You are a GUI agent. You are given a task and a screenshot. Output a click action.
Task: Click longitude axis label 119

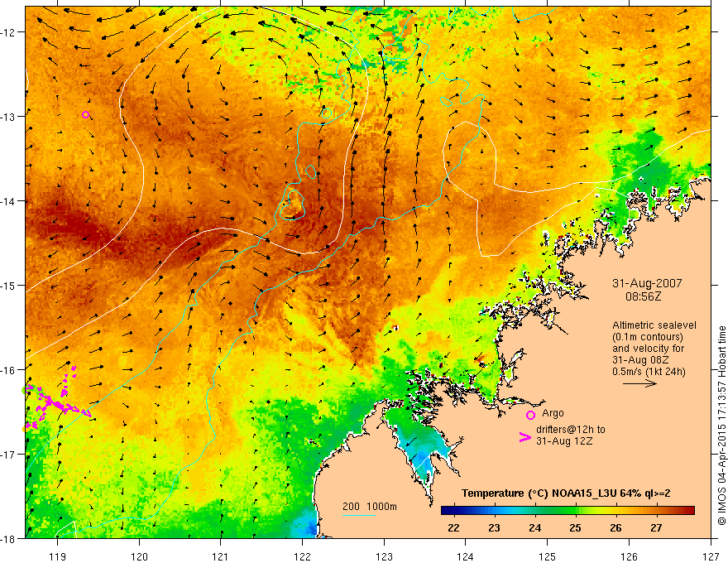tap(58, 556)
